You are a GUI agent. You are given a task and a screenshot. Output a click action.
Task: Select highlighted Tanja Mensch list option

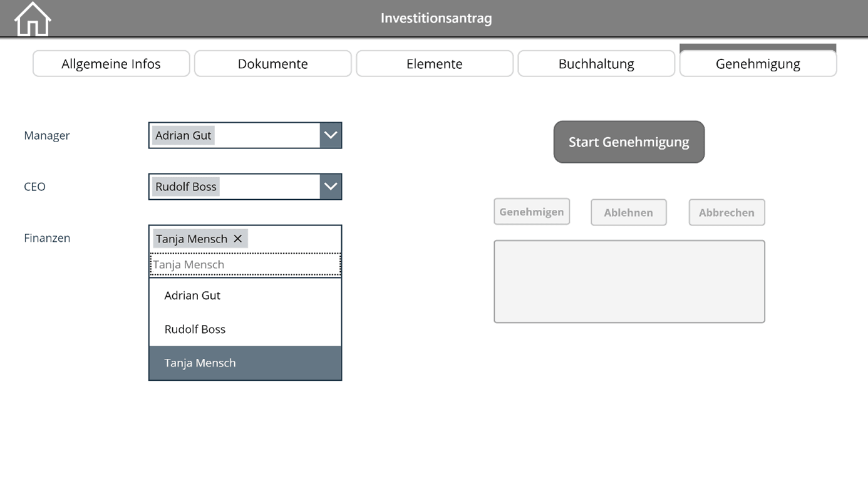245,363
